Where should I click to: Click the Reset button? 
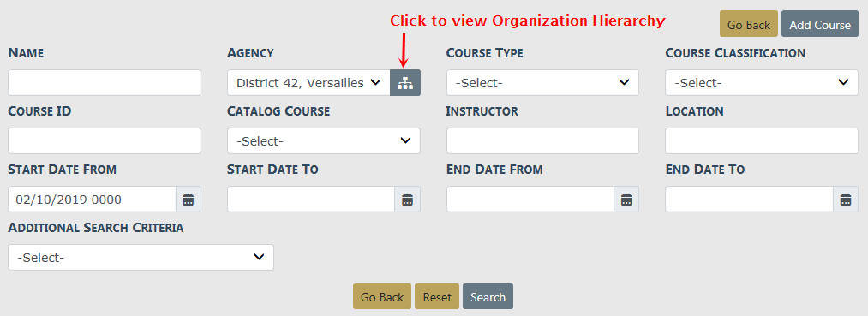pos(437,296)
